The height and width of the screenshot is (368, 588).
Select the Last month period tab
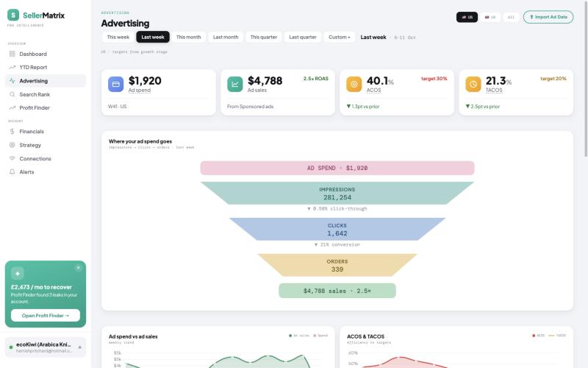click(x=226, y=38)
